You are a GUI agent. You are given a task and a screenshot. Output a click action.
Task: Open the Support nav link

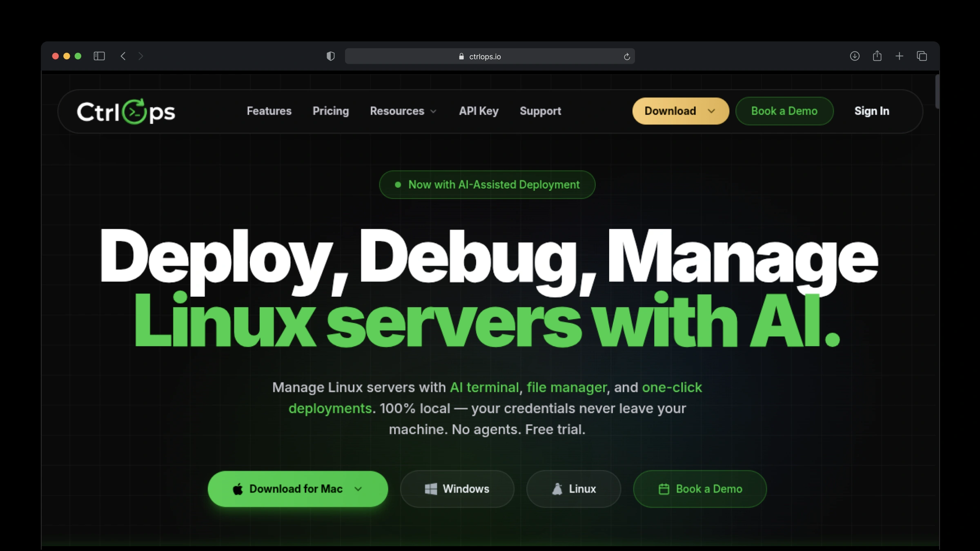click(x=540, y=111)
